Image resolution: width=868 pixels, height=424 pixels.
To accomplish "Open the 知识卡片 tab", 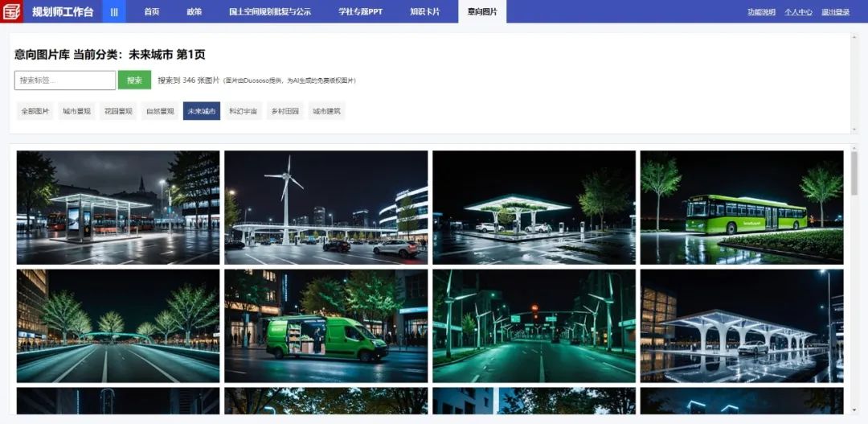I will (x=424, y=11).
